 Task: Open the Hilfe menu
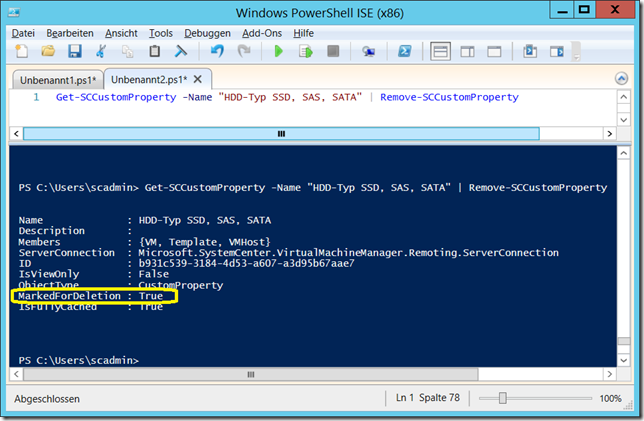tap(303, 33)
